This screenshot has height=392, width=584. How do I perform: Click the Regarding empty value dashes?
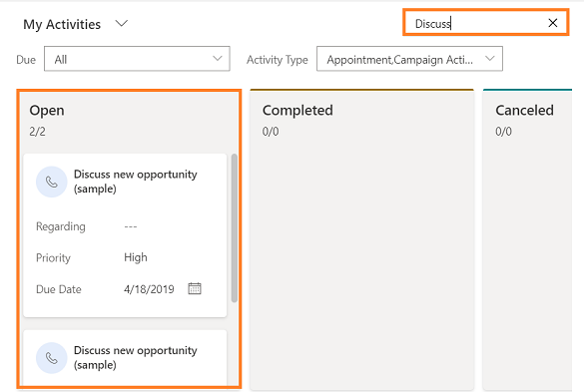131,226
